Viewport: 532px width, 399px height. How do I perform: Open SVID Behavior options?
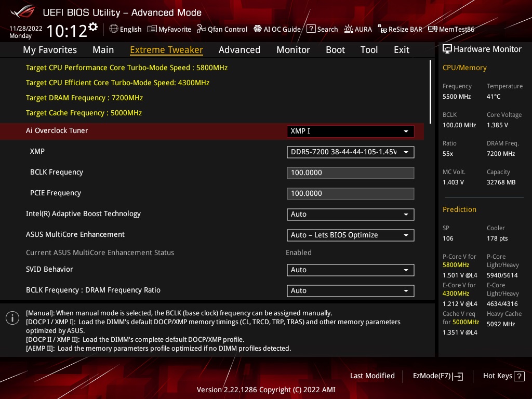[x=350, y=270]
